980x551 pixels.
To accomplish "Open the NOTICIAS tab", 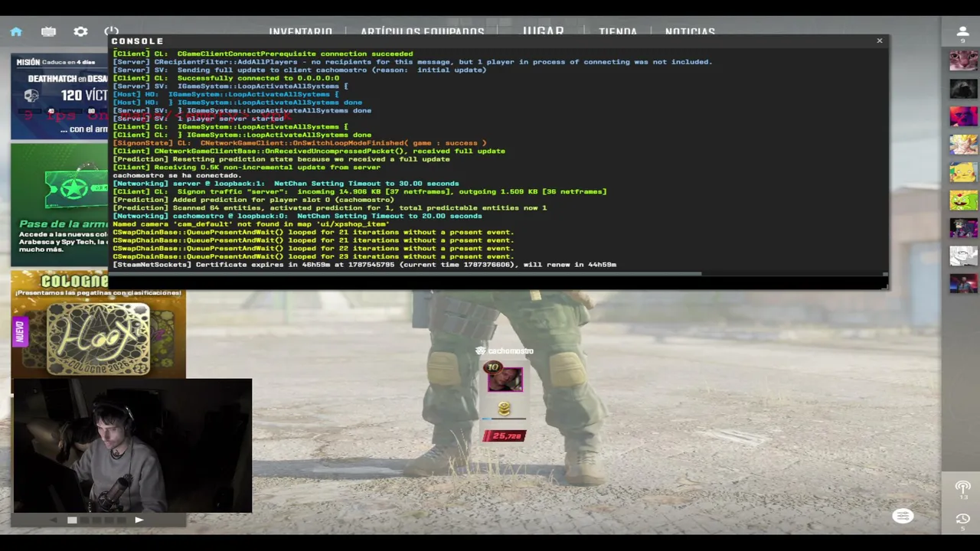I will click(690, 31).
